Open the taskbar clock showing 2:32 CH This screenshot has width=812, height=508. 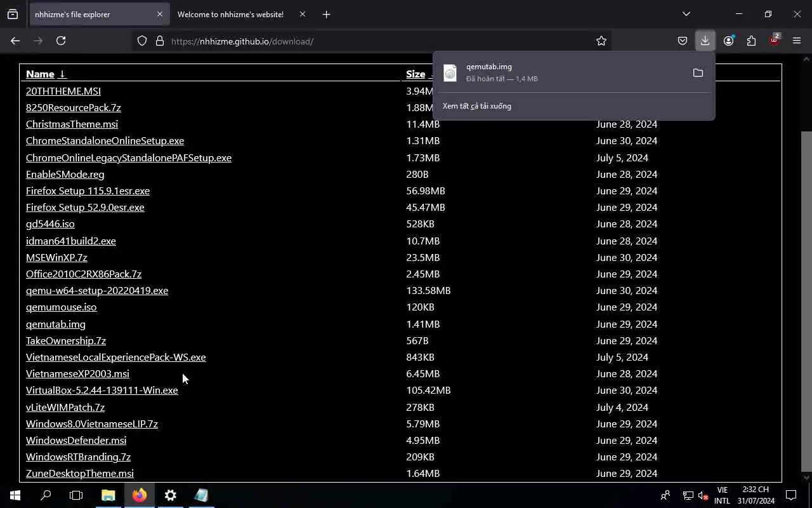(756, 495)
